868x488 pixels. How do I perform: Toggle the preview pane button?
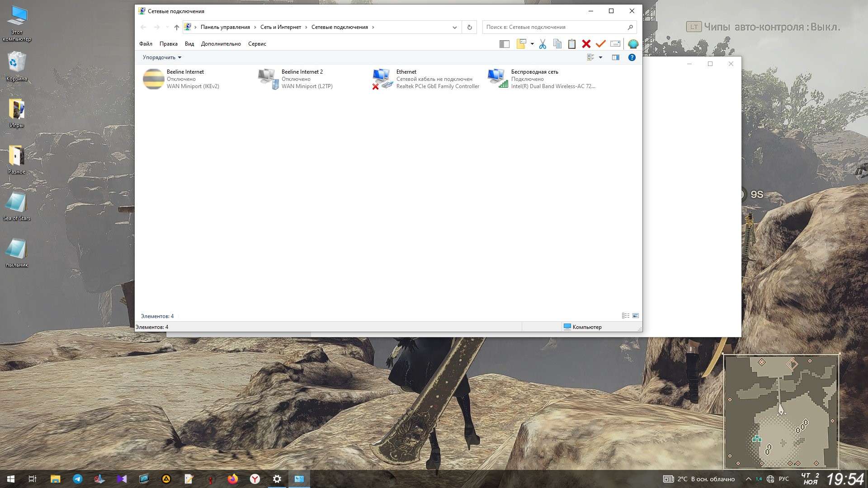[615, 57]
